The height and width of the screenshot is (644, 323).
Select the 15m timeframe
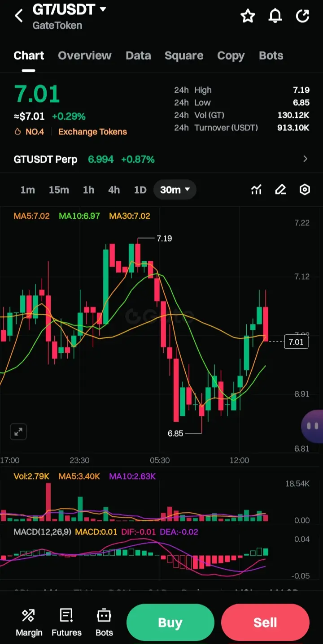click(x=59, y=190)
